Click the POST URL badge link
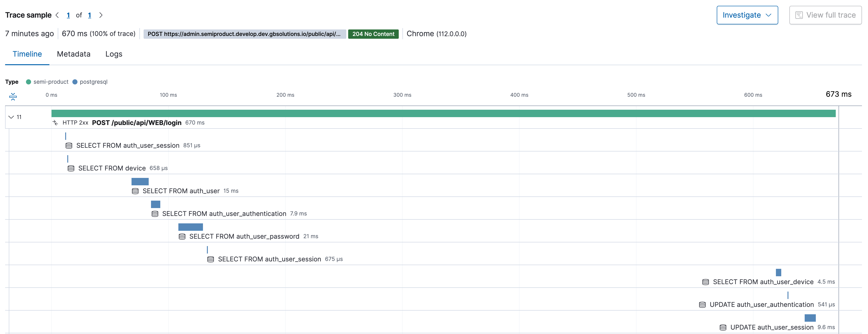The height and width of the screenshot is (334, 868). pyautogui.click(x=244, y=34)
